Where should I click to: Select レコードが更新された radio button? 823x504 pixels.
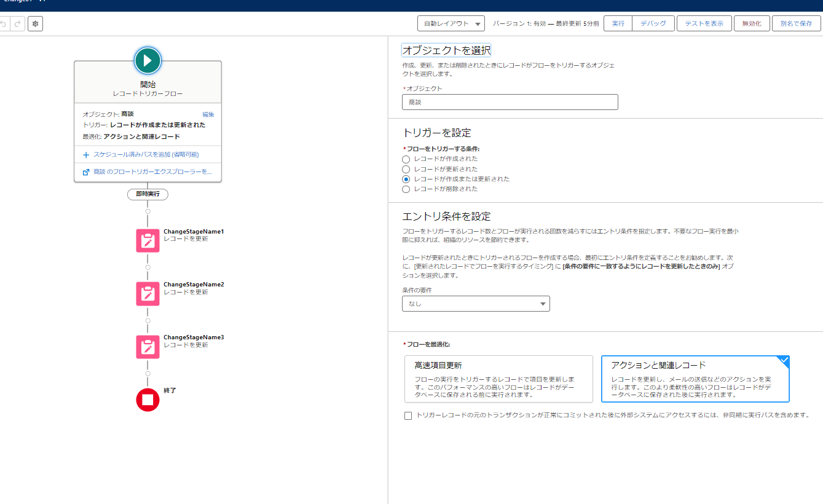(406, 169)
